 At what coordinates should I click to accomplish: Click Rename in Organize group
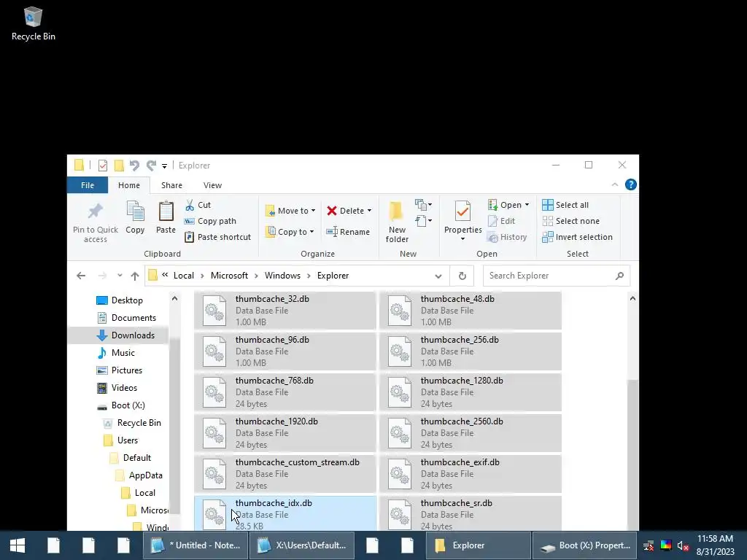tap(348, 232)
